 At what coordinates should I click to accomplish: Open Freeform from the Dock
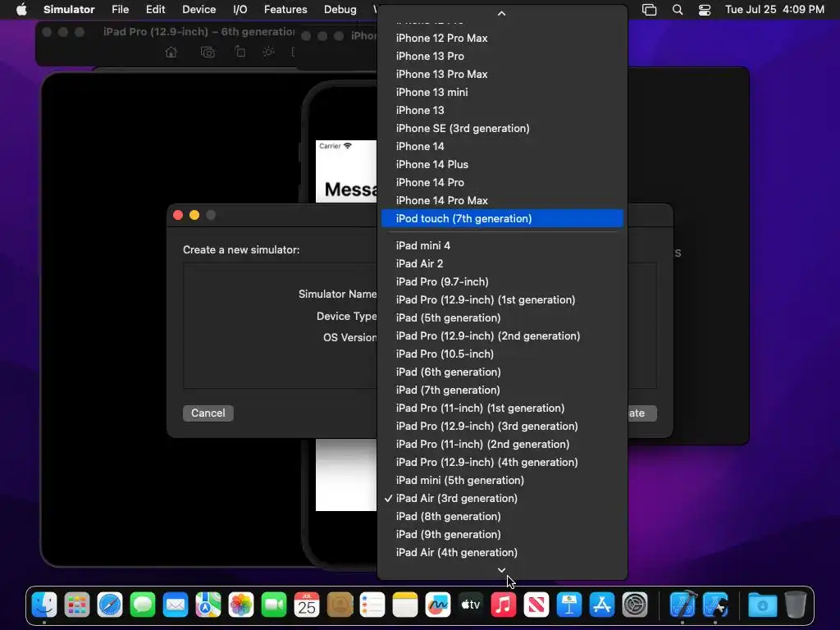[438, 605]
